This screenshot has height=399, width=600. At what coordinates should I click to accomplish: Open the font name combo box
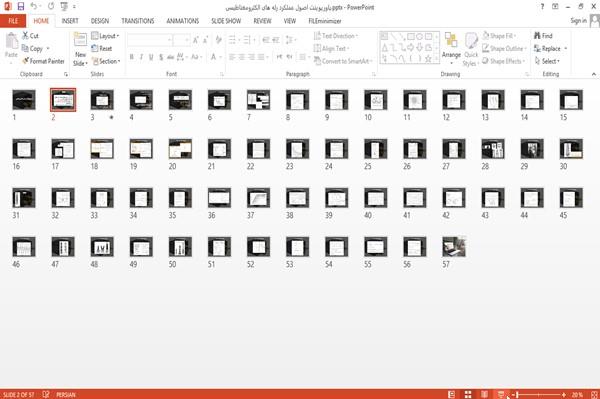[150, 40]
